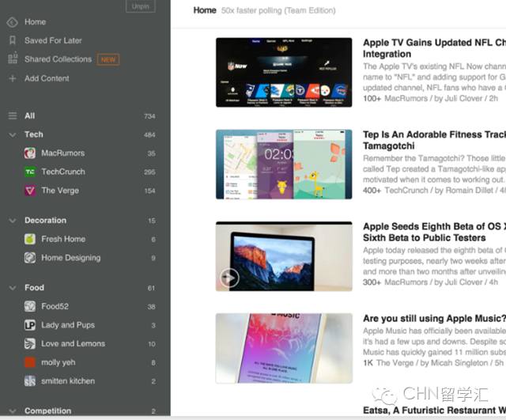Click '400+ TechCrunch / by Romain Dillet' byline
This screenshot has width=506, height=420.
pos(434,191)
